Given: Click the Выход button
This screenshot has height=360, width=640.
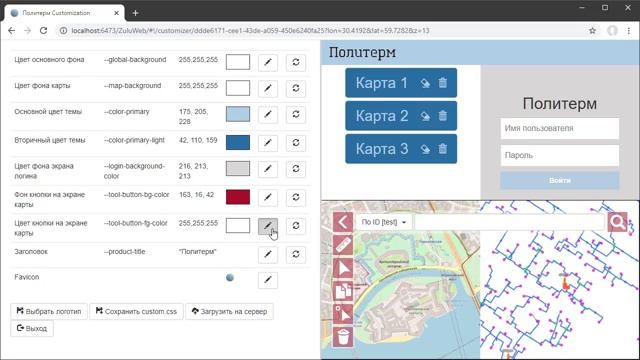Looking at the screenshot, I should [x=32, y=329].
